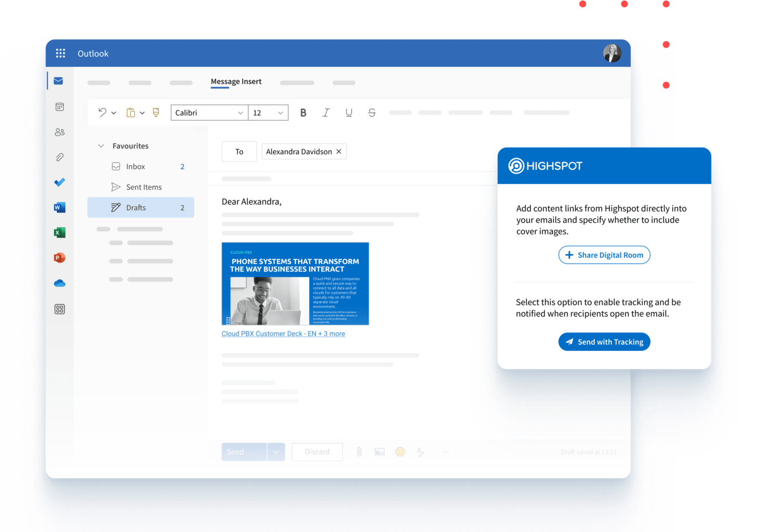757x532 pixels.
Task: Click the To recipients button
Action: coord(239,151)
